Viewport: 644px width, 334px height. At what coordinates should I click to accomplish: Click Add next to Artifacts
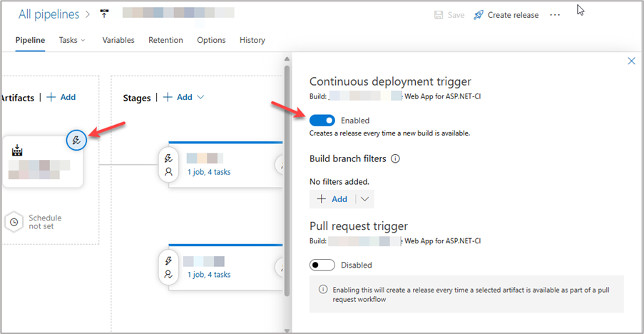(61, 97)
